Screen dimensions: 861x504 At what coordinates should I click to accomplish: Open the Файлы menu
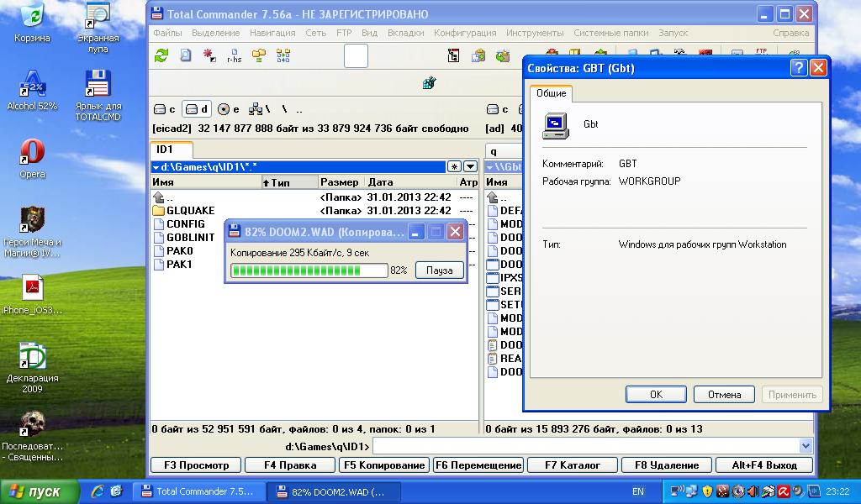click(x=167, y=33)
